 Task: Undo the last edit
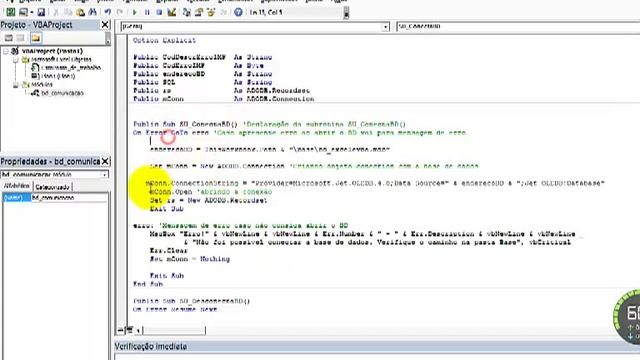[108, 12]
